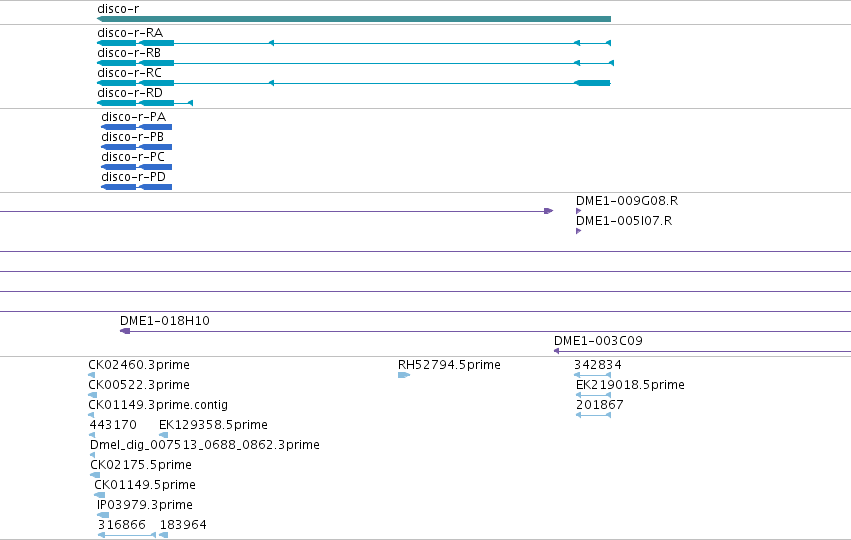Select the CK02175.5prime EST label
The image size is (851, 540).
141,465
